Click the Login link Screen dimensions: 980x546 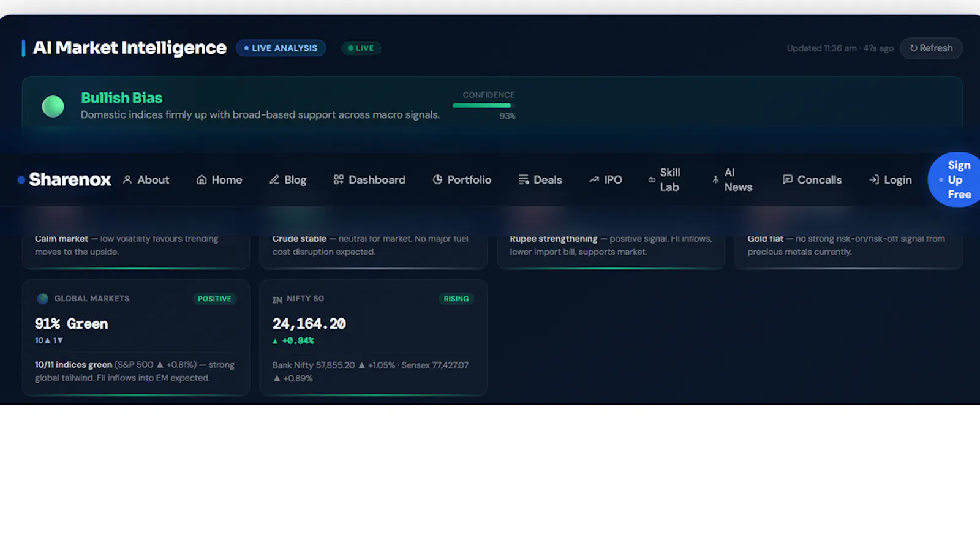(x=897, y=179)
